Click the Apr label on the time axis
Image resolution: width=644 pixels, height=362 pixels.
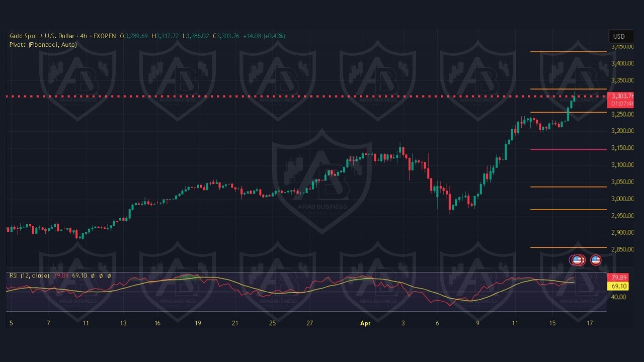click(x=365, y=323)
